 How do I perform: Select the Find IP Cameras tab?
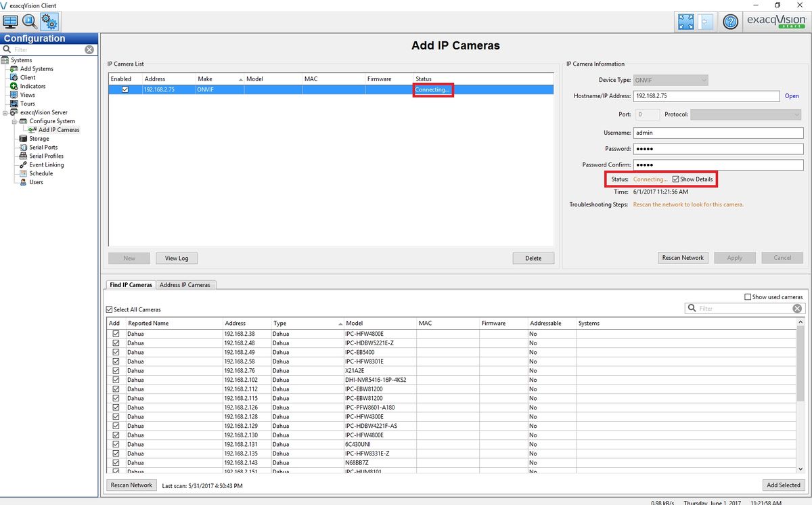click(x=131, y=285)
